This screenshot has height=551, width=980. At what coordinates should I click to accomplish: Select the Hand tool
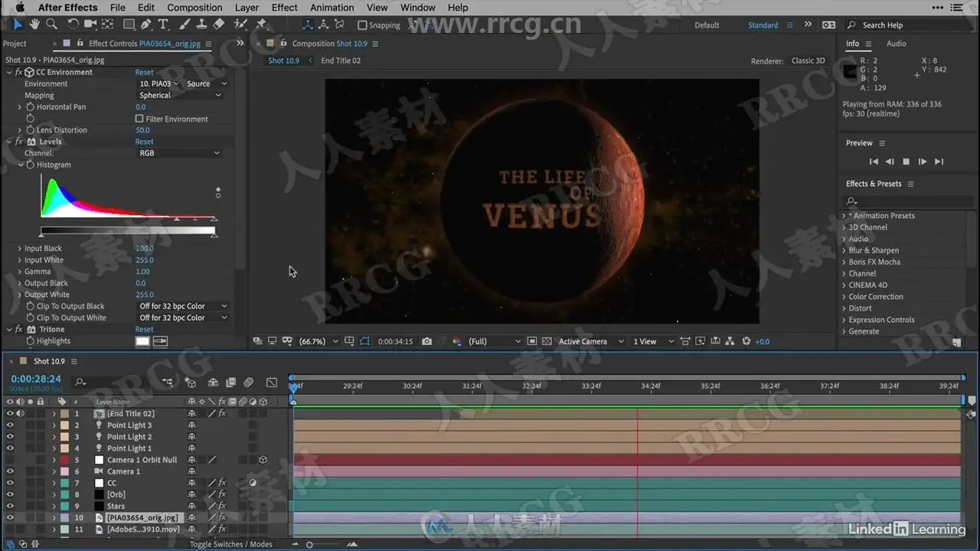click(34, 24)
